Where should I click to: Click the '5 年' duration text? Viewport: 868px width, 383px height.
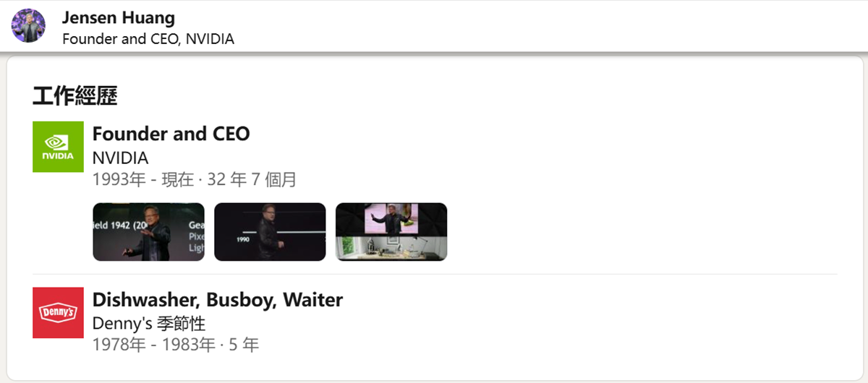[244, 345]
